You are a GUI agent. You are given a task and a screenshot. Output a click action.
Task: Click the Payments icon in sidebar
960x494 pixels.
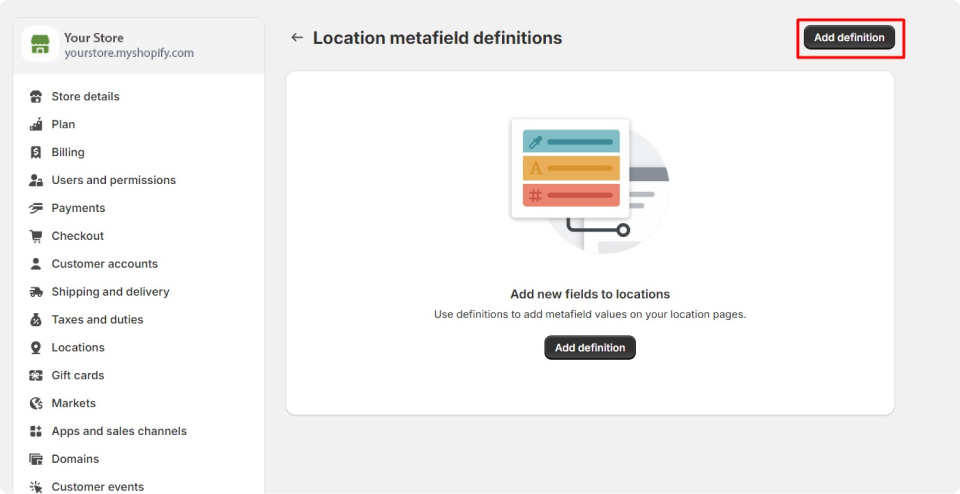pyautogui.click(x=36, y=208)
